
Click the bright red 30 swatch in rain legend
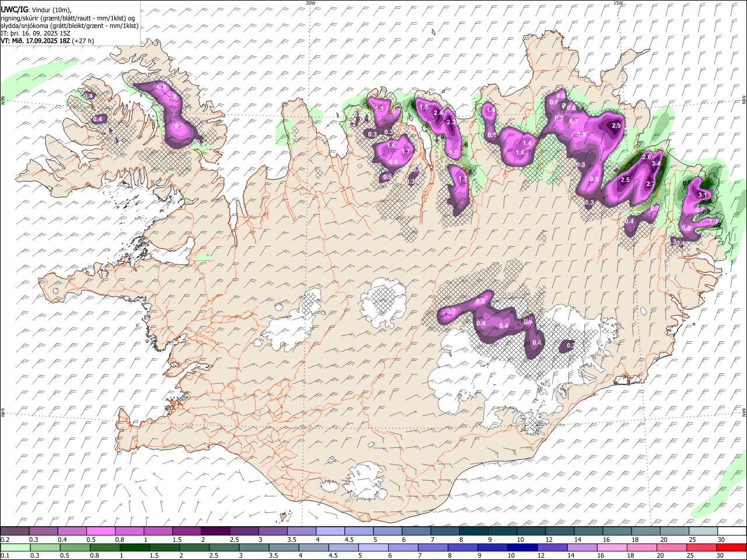pyautogui.click(x=732, y=547)
